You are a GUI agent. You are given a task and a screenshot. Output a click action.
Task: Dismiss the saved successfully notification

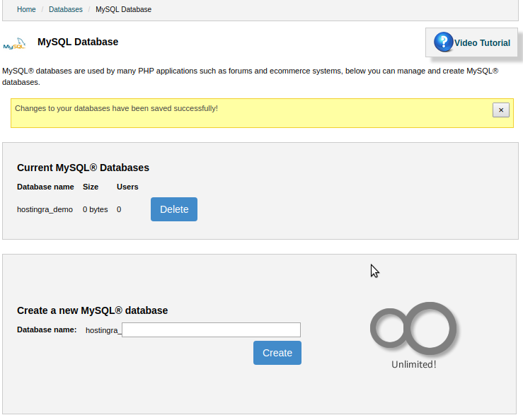coord(500,110)
